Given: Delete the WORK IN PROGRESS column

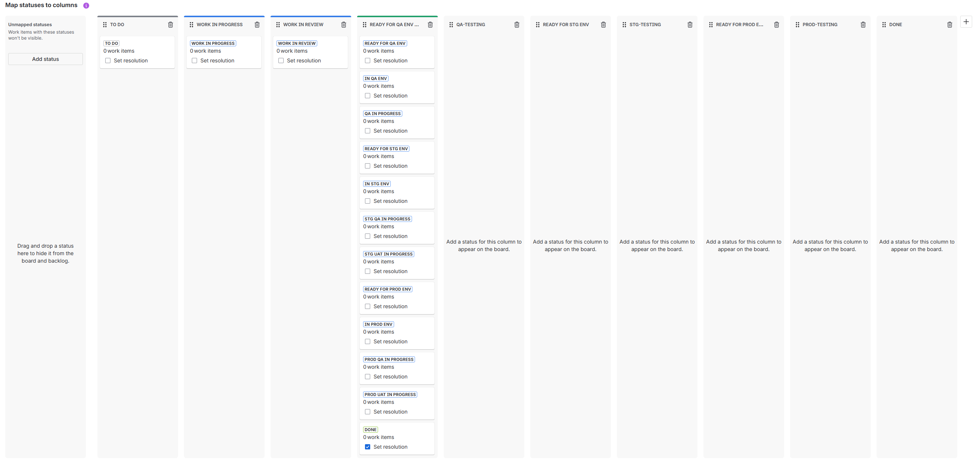Looking at the screenshot, I should click(257, 25).
